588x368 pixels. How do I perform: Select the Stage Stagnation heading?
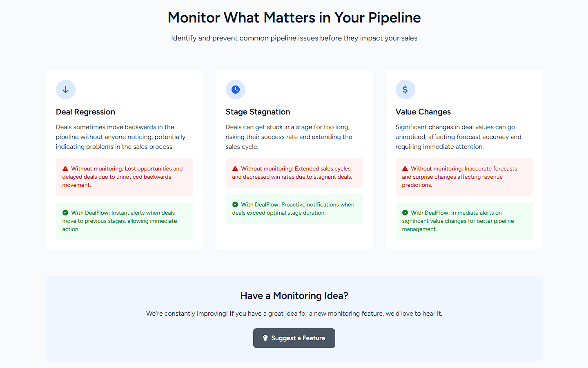[258, 112]
